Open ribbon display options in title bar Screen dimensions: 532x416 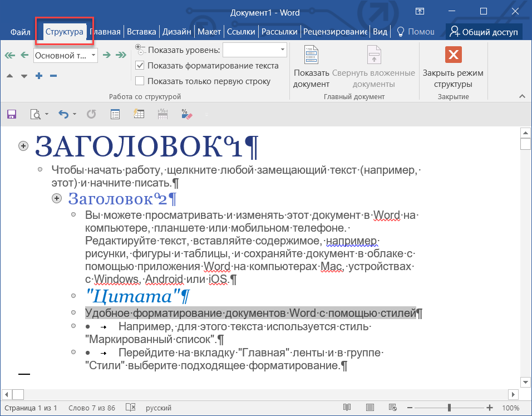point(420,11)
